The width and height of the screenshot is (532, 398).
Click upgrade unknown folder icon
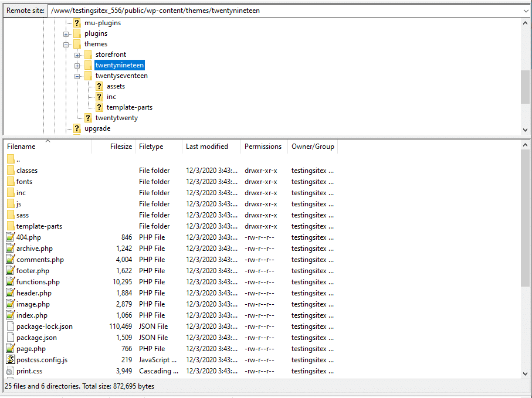[77, 128]
